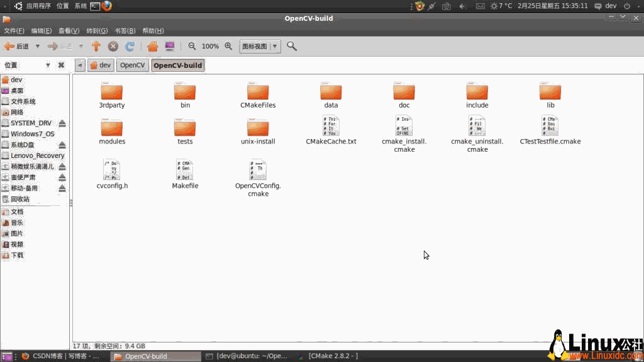644x362 pixels.
Task: Select the cmake_uninstall.cmake file
Action: coord(477,134)
